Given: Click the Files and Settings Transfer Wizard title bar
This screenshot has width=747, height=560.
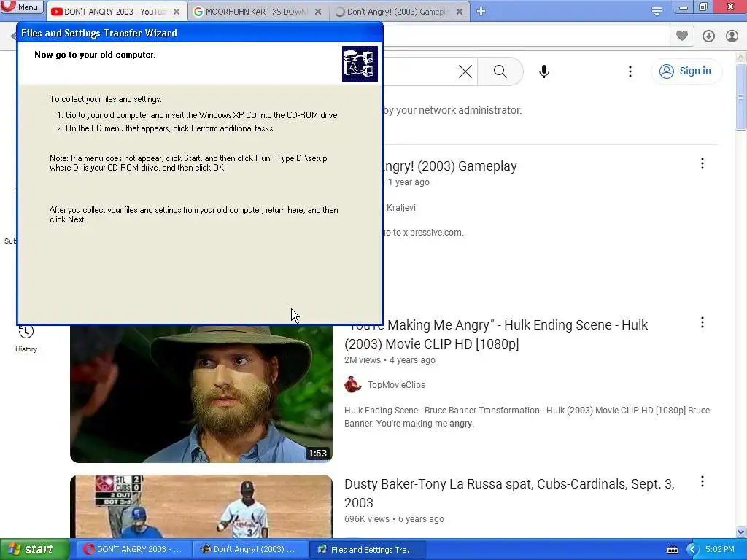Looking at the screenshot, I should (200, 33).
